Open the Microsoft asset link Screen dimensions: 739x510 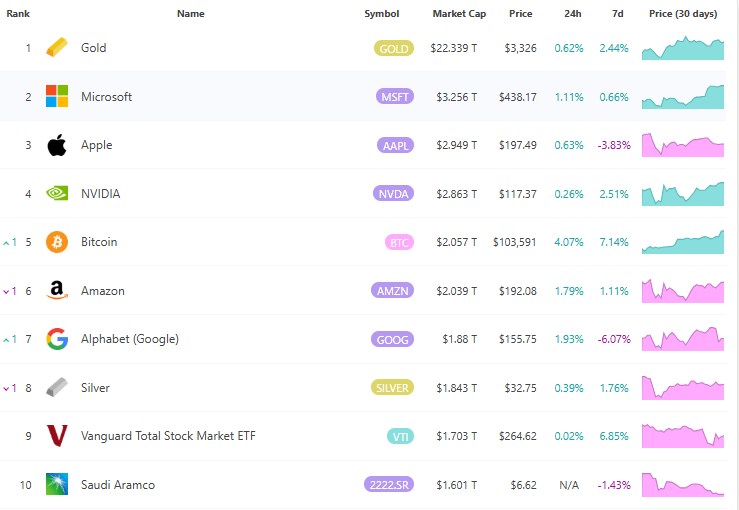click(x=106, y=97)
